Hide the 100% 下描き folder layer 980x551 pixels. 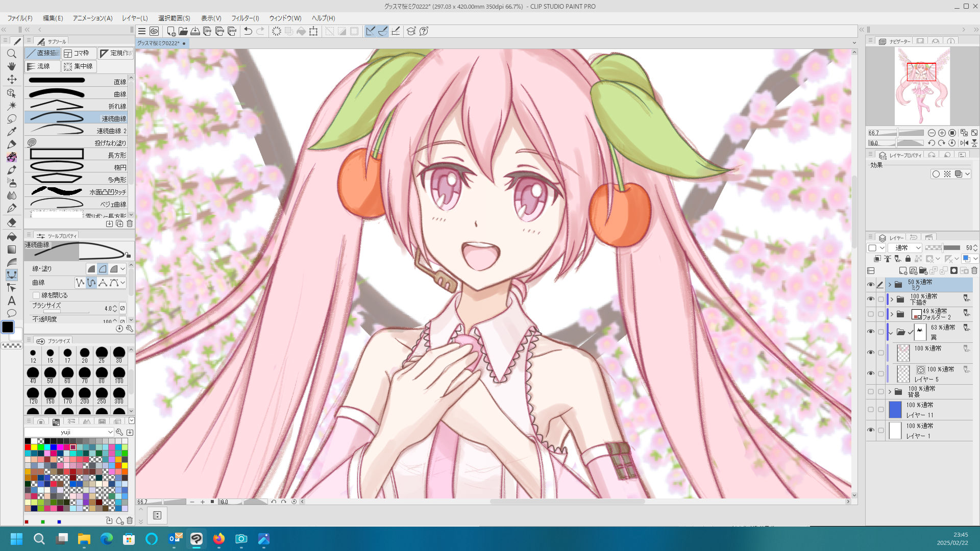tap(871, 299)
